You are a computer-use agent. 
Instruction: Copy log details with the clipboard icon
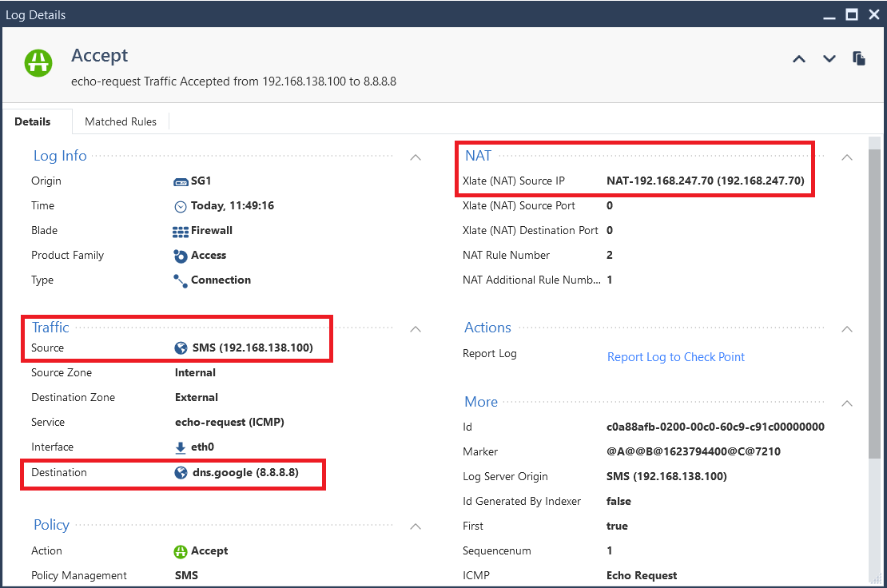coord(859,58)
